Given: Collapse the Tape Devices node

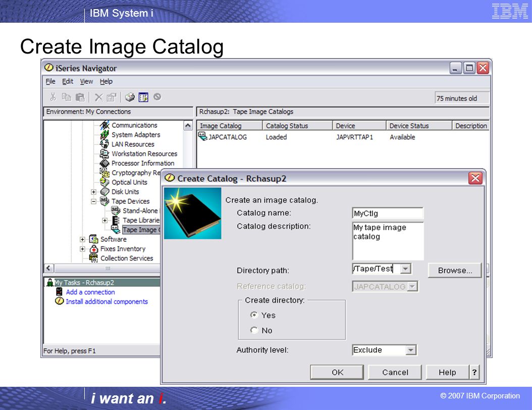Looking at the screenshot, I should coord(94,201).
